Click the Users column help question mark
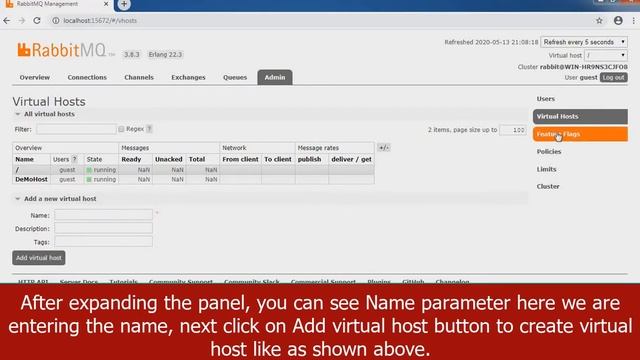640x360 pixels. [x=74, y=159]
